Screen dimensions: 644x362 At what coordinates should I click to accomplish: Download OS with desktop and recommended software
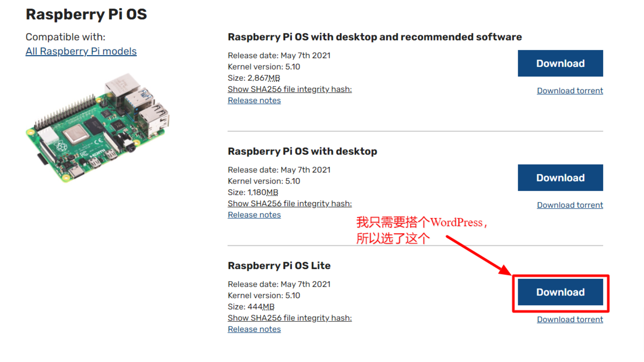560,63
